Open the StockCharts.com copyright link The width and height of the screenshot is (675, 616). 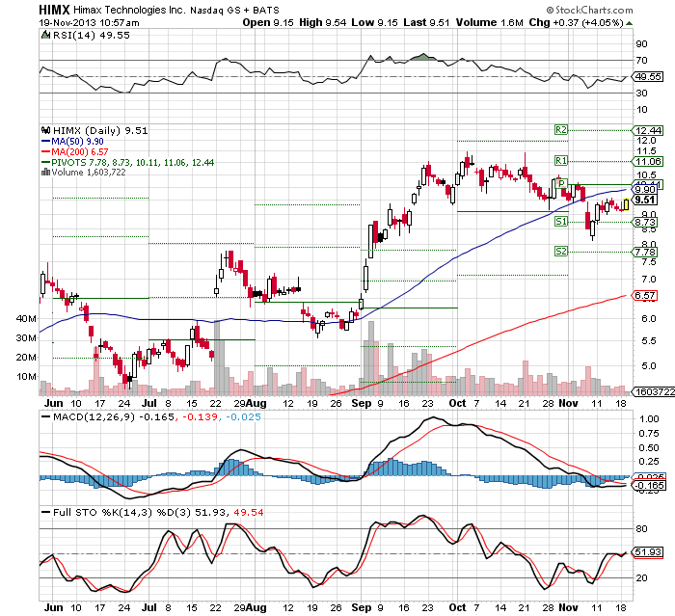(589, 10)
